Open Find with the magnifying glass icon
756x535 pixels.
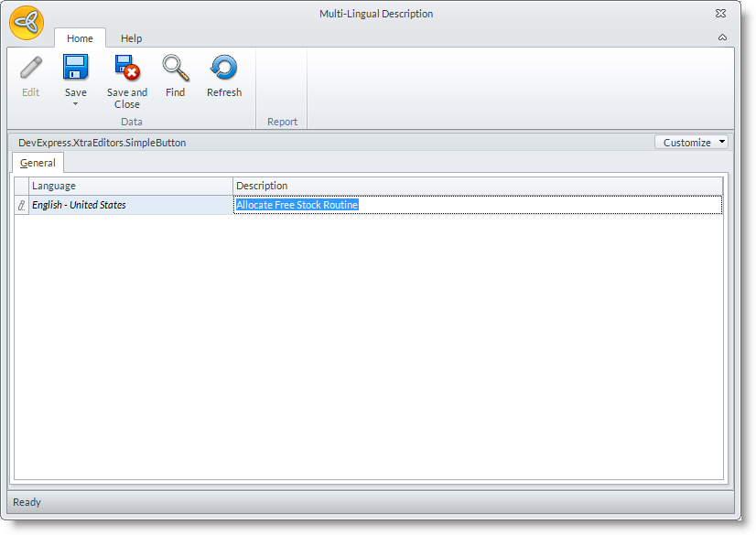click(x=175, y=69)
